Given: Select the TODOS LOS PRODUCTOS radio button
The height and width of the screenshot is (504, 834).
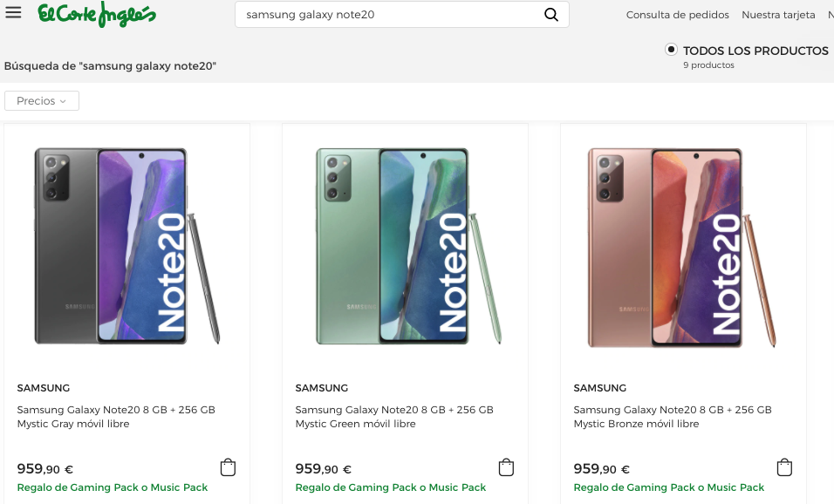Looking at the screenshot, I should (670, 51).
